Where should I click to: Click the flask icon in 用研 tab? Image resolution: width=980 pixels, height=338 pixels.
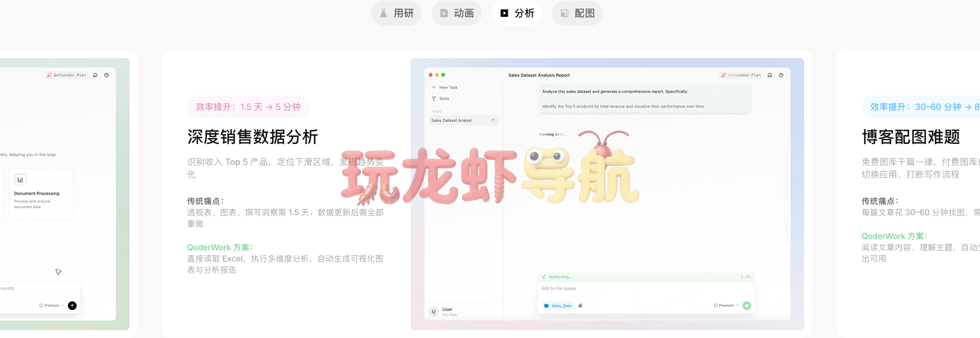(384, 13)
